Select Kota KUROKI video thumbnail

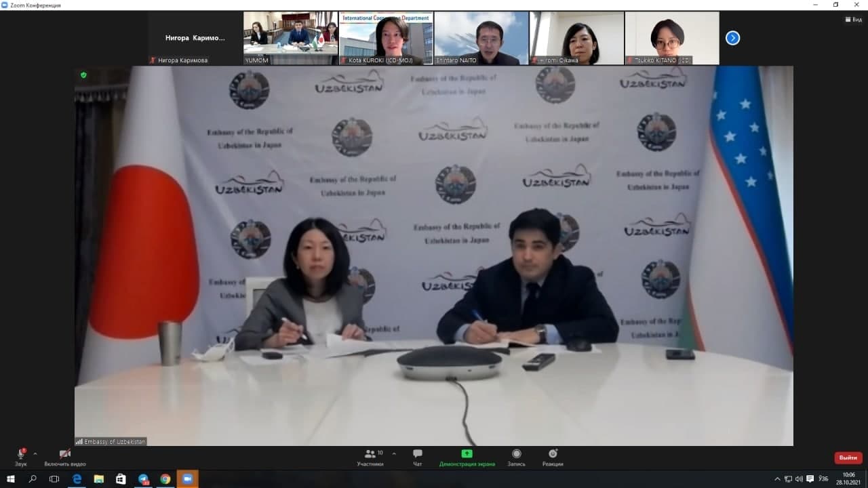click(x=386, y=38)
